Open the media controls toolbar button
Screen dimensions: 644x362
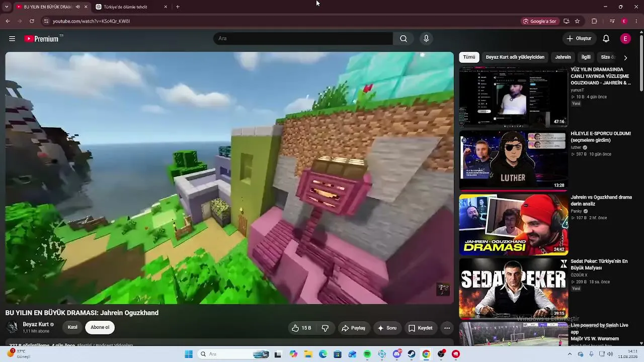pos(612,21)
